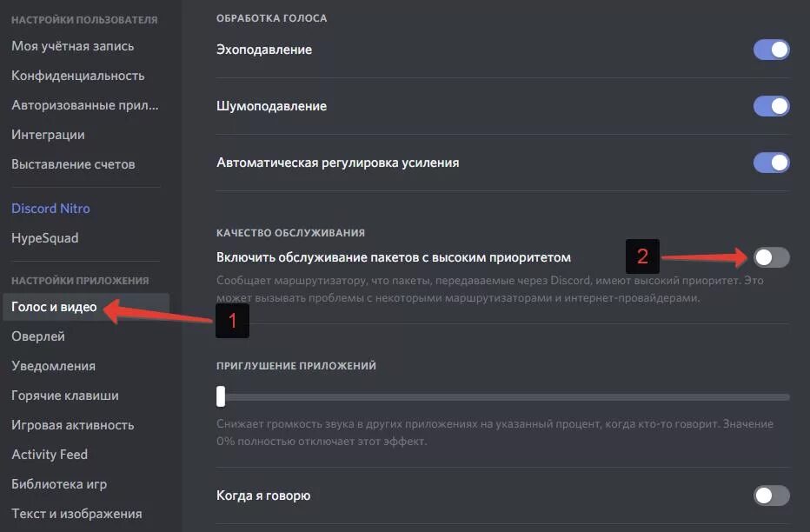
Task: Click the Шумоподавление label text
Action: (272, 106)
